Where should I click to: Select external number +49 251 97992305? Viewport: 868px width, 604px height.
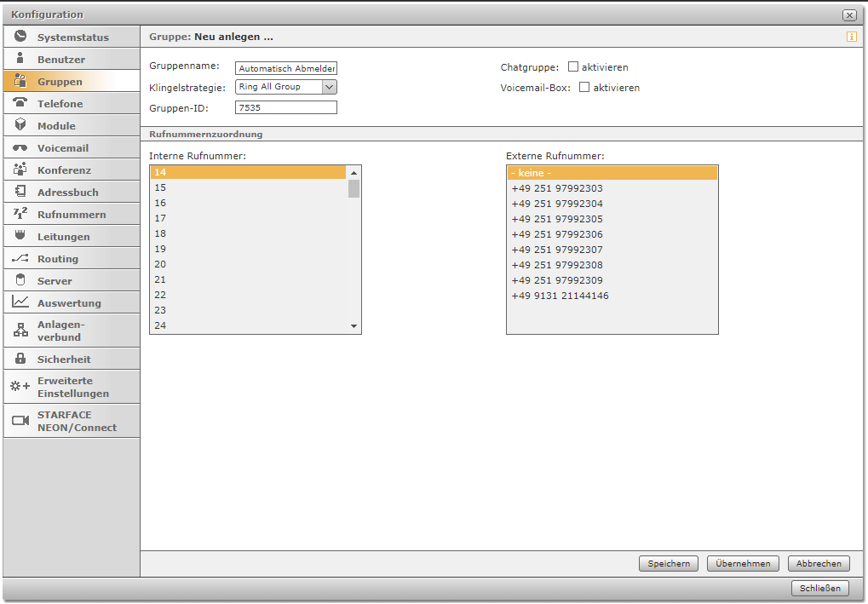pos(557,219)
